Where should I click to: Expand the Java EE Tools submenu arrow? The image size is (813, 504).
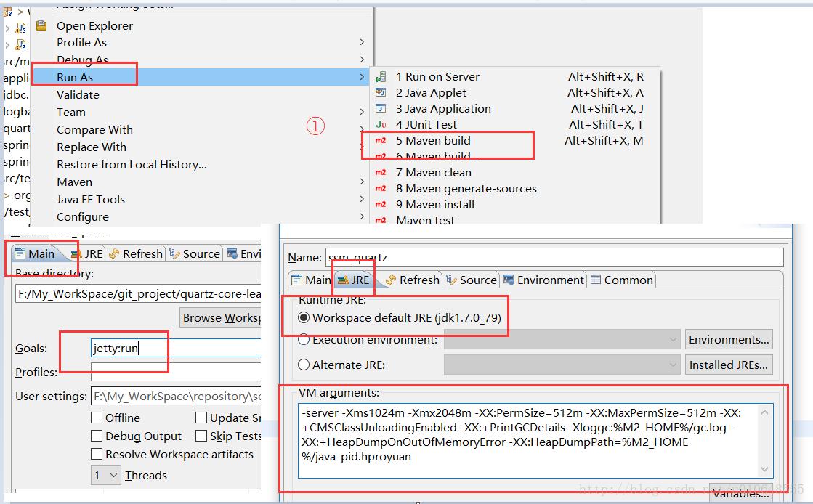[362, 199]
